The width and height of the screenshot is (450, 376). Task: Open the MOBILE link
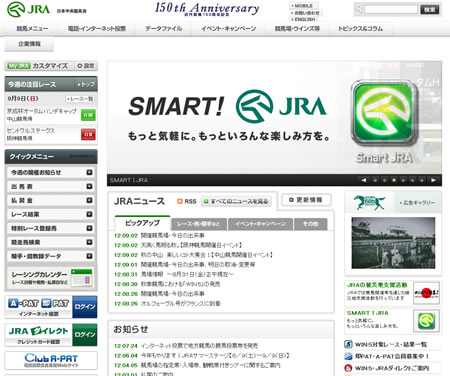(x=303, y=6)
